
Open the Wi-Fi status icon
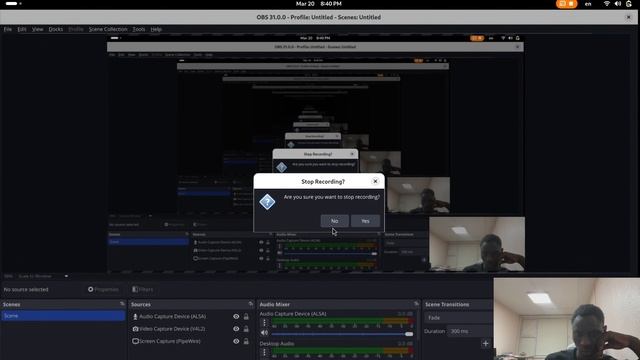[607, 4]
